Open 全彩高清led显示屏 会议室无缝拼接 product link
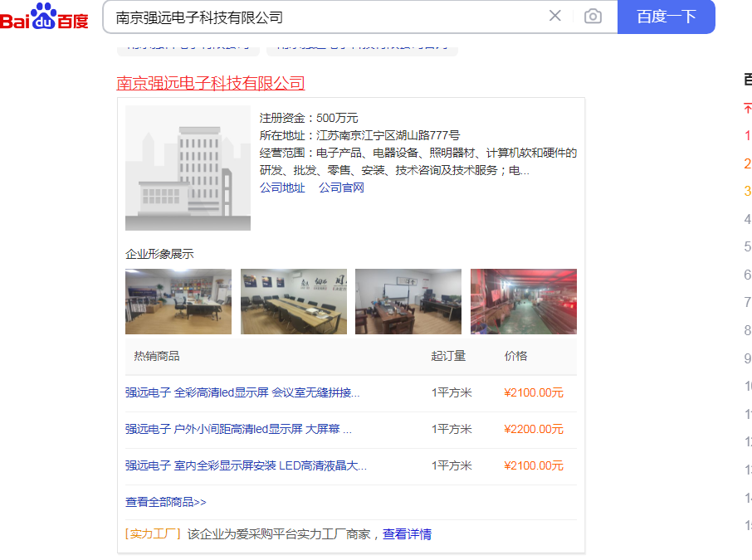 coord(242,392)
